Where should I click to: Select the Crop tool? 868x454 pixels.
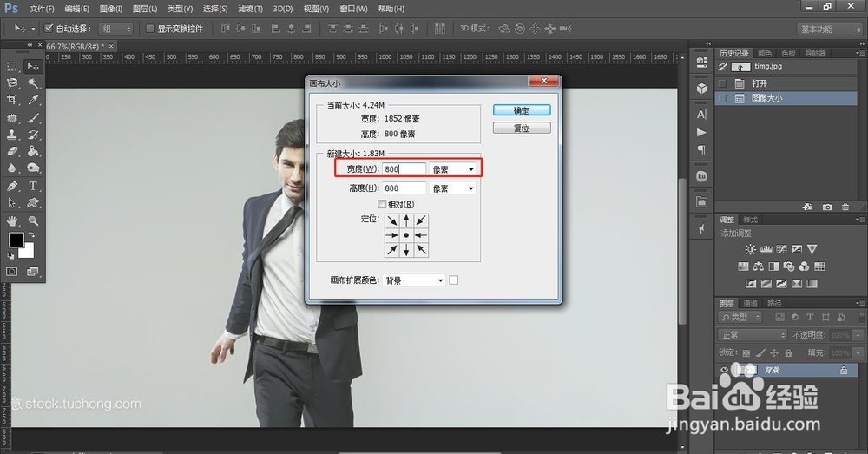tap(11, 100)
